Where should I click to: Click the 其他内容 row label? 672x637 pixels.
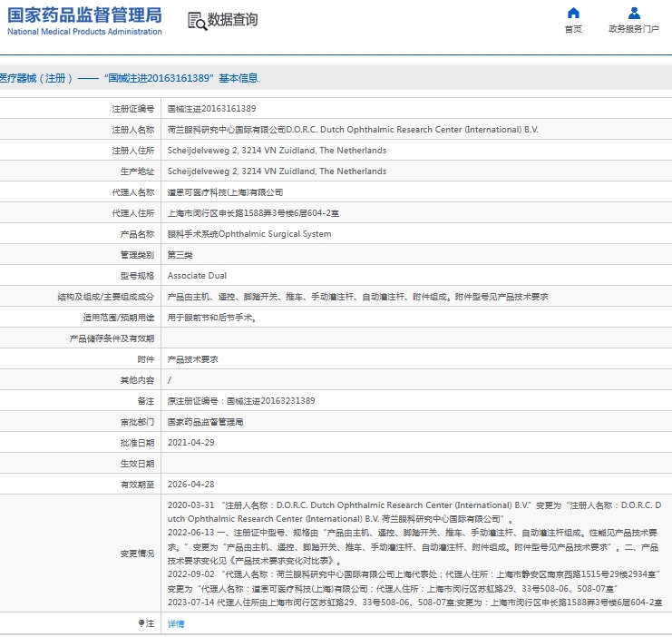click(x=137, y=380)
